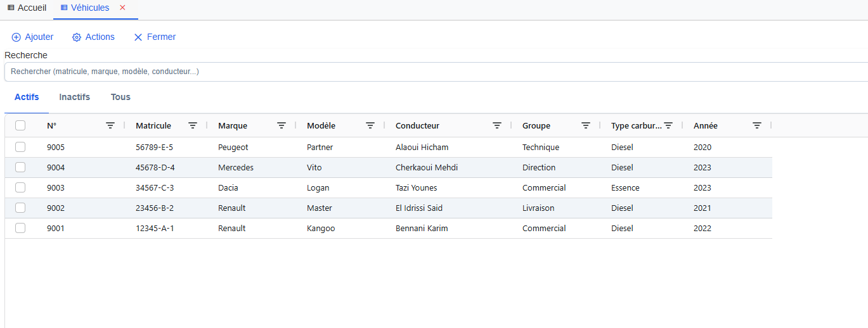Click the Marque column filter icon
This screenshot has height=328, width=868.
point(282,125)
